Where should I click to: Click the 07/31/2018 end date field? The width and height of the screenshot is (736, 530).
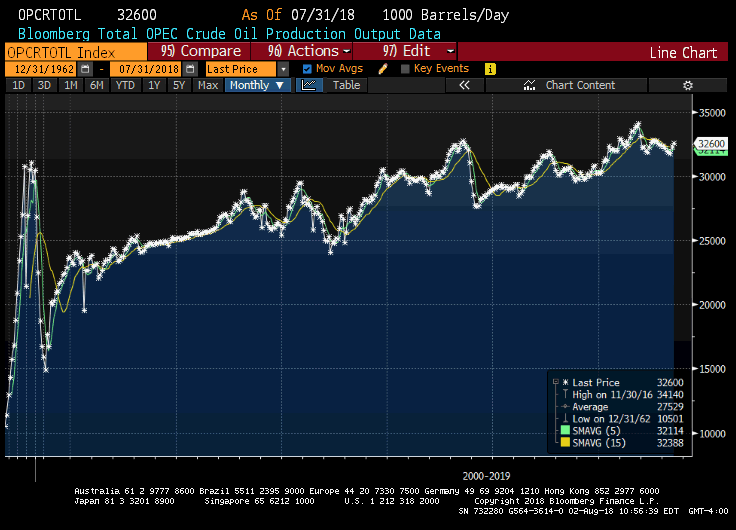point(146,69)
